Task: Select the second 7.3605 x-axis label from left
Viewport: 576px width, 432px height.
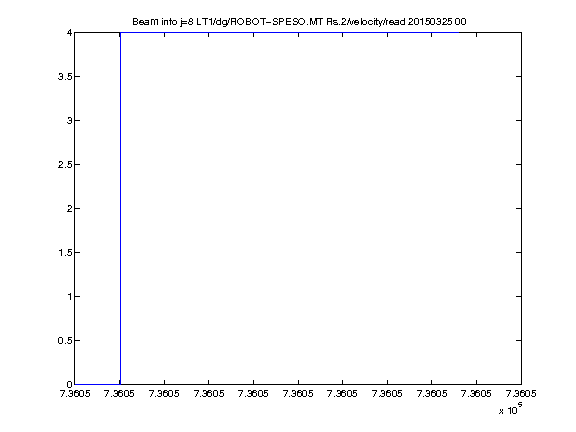Action: click(x=119, y=394)
